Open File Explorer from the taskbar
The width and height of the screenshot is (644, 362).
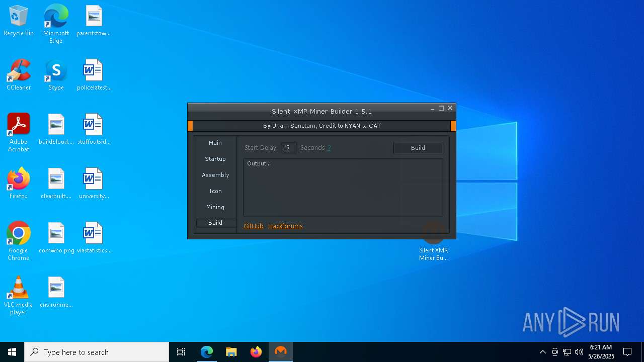(231, 352)
